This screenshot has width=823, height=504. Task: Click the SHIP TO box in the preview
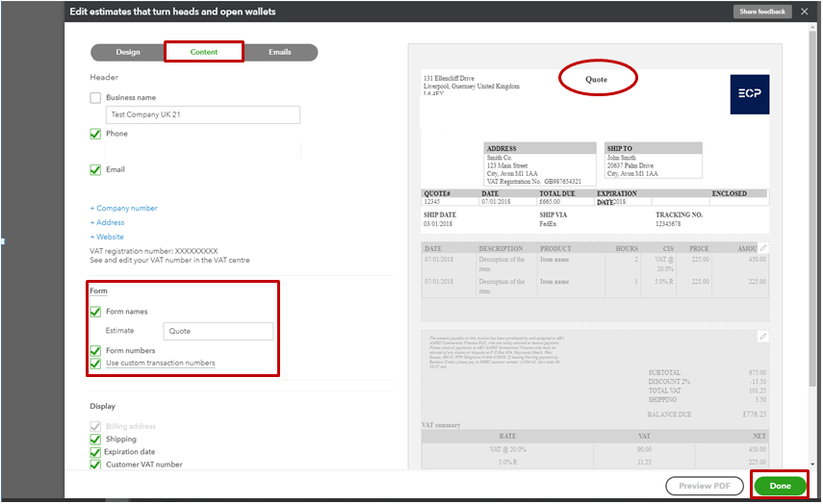[653, 161]
